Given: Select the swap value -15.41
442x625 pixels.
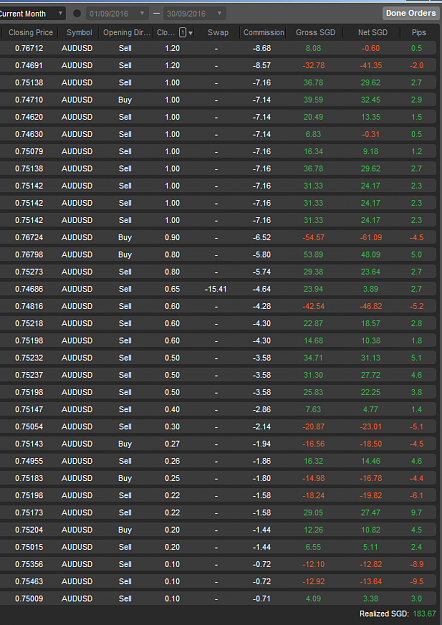Looking at the screenshot, I should click(216, 289).
